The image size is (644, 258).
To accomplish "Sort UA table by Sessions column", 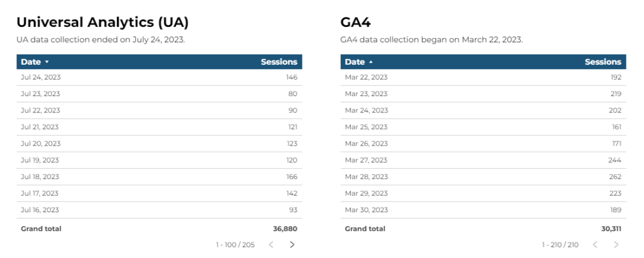I will point(279,62).
